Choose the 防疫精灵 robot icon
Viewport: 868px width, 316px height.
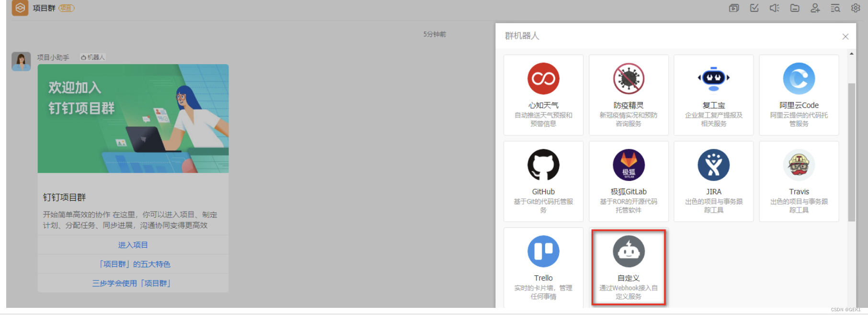click(628, 79)
